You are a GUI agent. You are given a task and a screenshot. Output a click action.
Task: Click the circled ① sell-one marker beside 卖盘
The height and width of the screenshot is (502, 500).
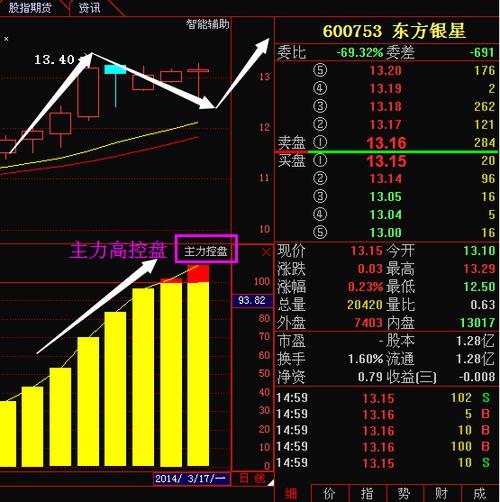[320, 142]
